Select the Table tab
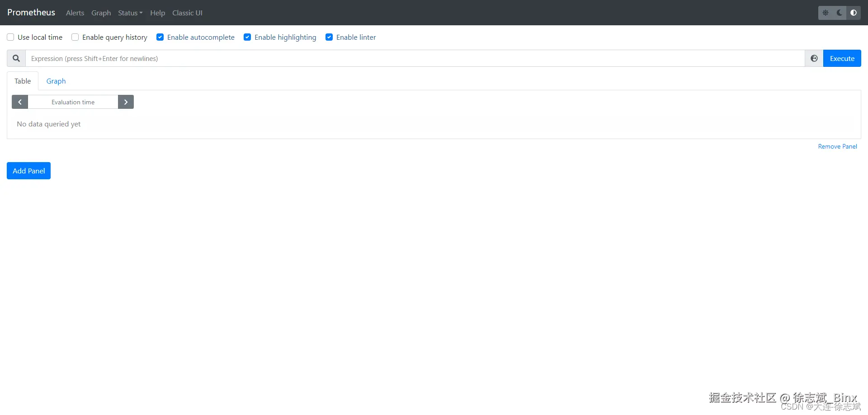The image size is (868, 415). (23, 81)
